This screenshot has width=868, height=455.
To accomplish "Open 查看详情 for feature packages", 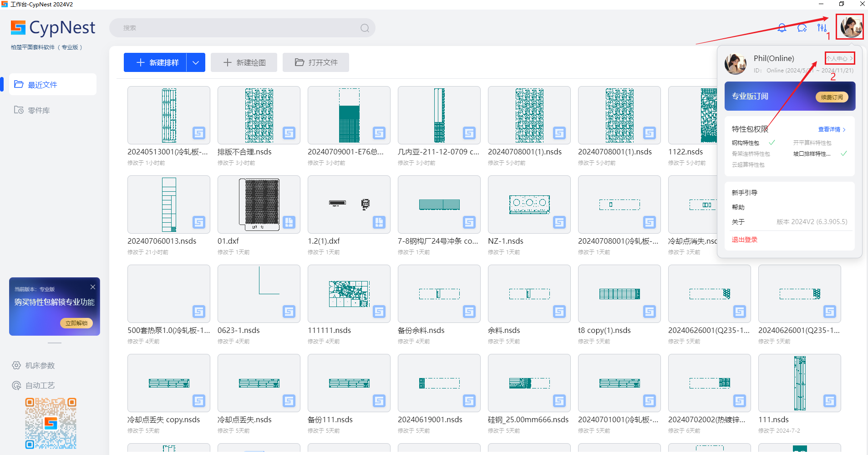I will [832, 129].
